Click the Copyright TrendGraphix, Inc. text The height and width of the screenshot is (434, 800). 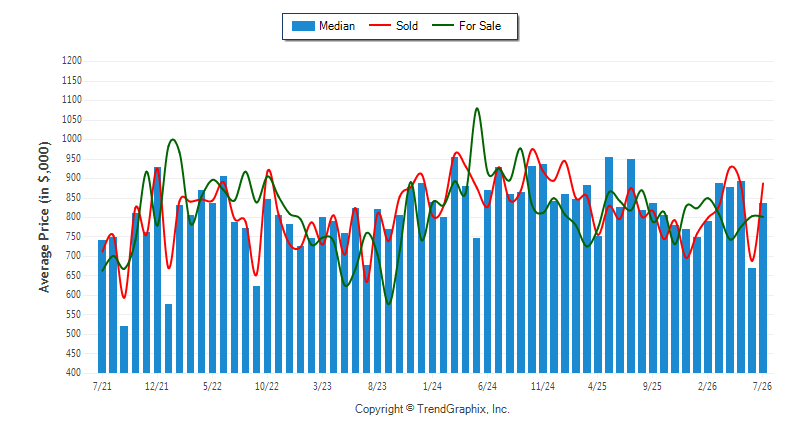tap(432, 409)
